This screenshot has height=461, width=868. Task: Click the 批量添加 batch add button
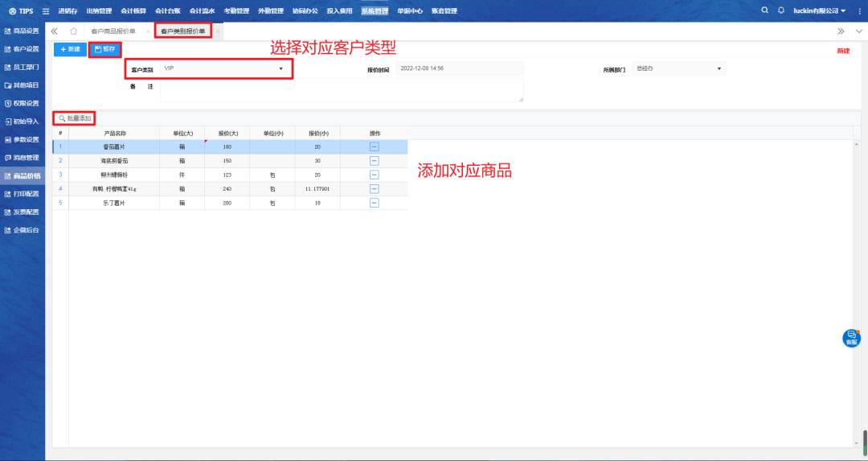76,118
